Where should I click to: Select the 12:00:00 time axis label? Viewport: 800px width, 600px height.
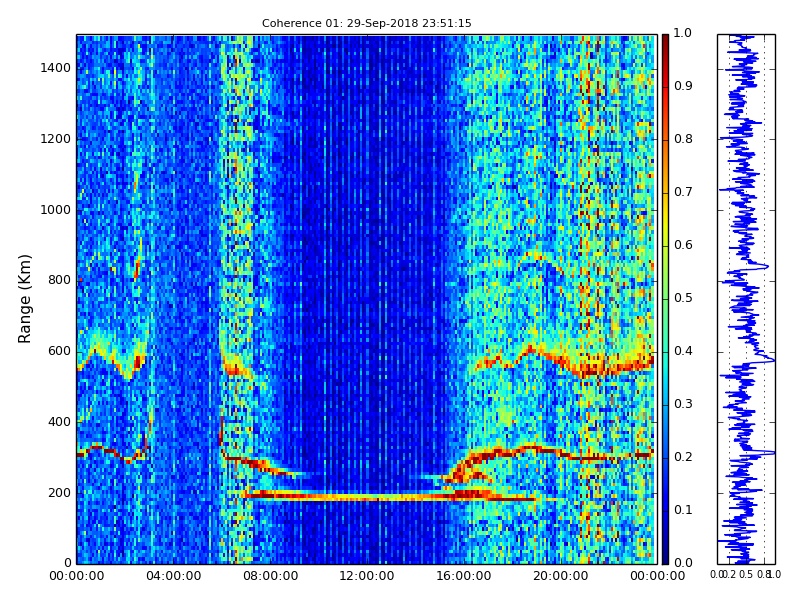(367, 577)
